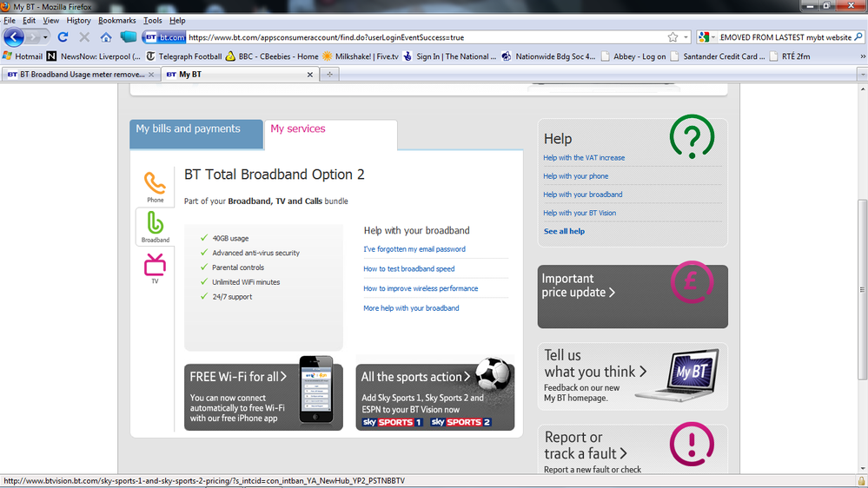
Task: Open the NewsNow: Liverpool bookmark
Action: point(94,56)
